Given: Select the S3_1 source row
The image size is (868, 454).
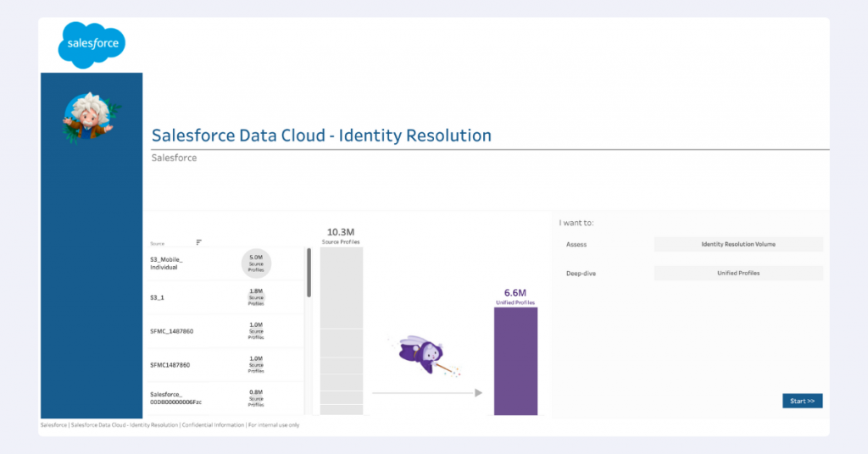Looking at the screenshot, I should [x=224, y=297].
